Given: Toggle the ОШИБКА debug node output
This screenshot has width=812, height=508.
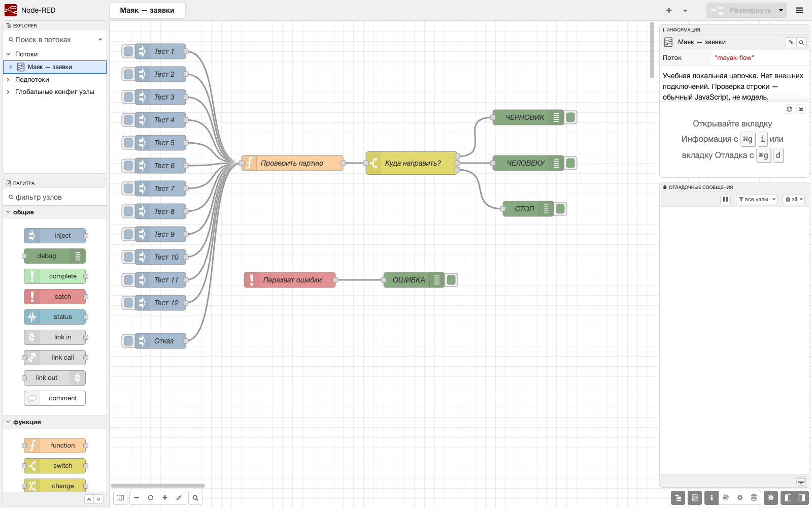Looking at the screenshot, I should [451, 280].
